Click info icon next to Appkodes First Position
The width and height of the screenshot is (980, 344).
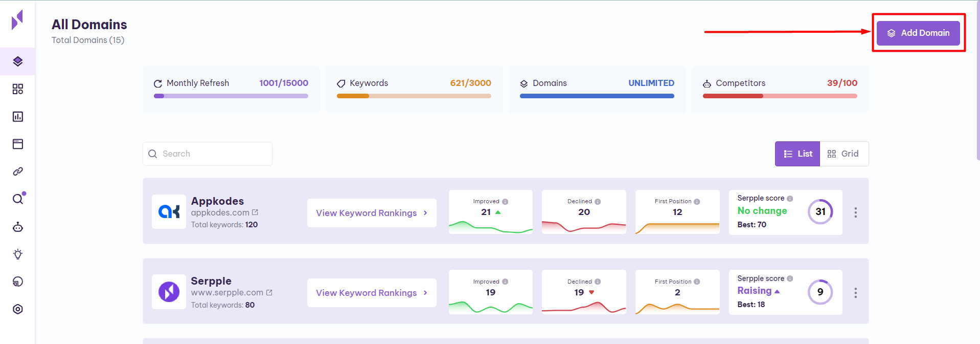click(697, 202)
